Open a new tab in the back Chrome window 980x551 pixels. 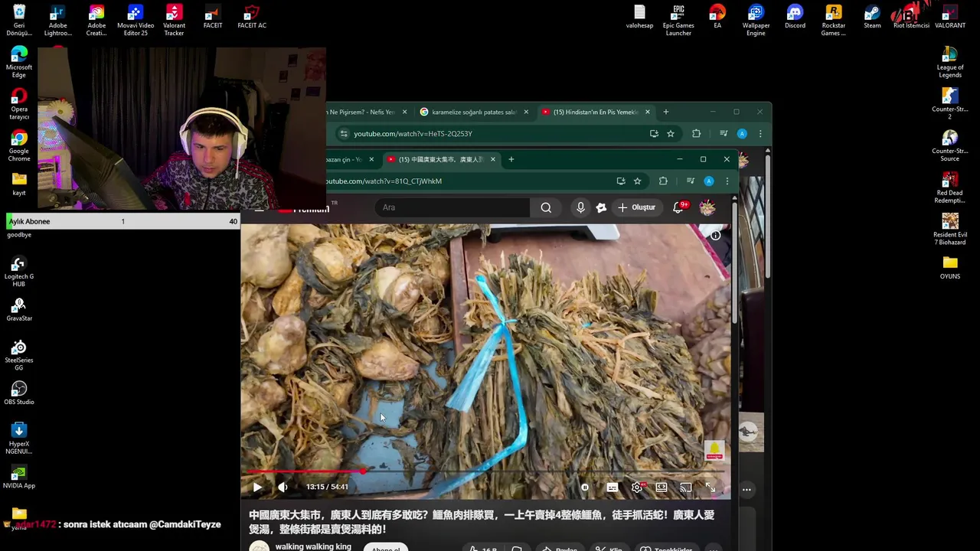(x=665, y=112)
